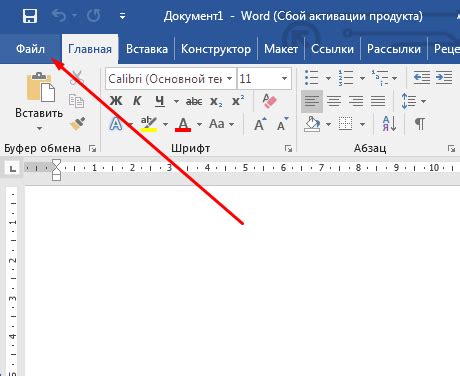Open the bullet library dropdown arrow
Image resolution: width=460 pixels, height=376 pixels.
point(328,78)
